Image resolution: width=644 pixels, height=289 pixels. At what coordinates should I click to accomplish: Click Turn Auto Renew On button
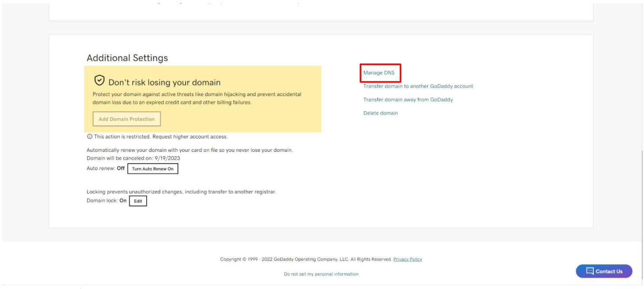coord(153,169)
